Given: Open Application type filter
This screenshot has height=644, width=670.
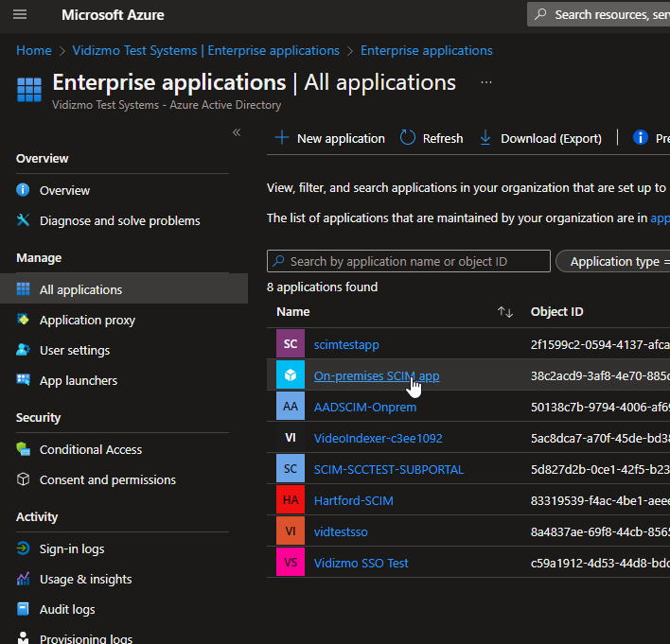Looking at the screenshot, I should (616, 261).
